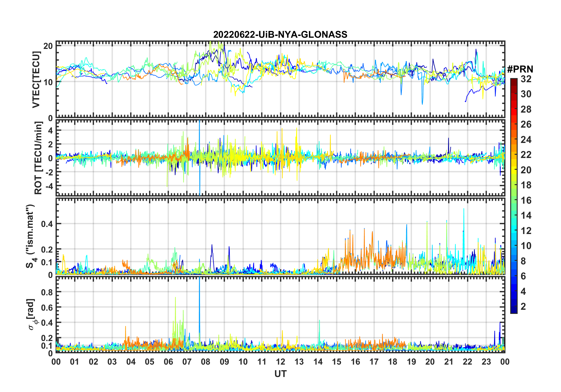The height and width of the screenshot is (392, 561).
Task: Click the 20 tick on VTEC axis
Action: [48, 46]
